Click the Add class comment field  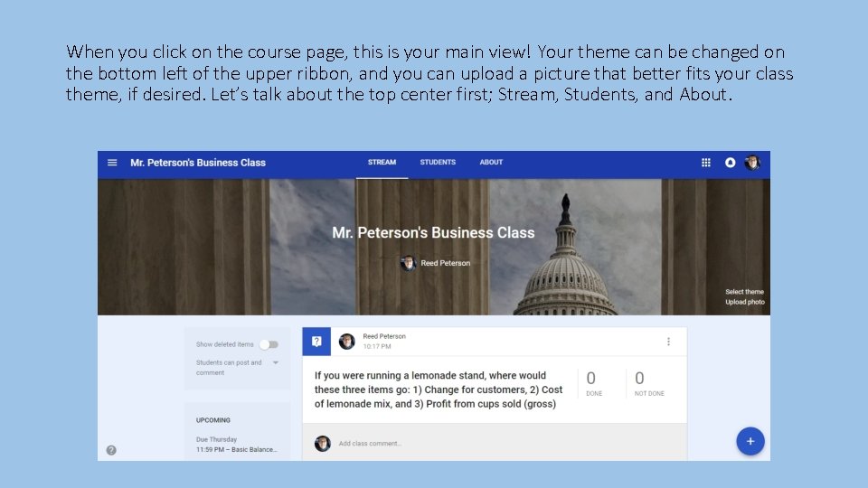[x=369, y=443]
